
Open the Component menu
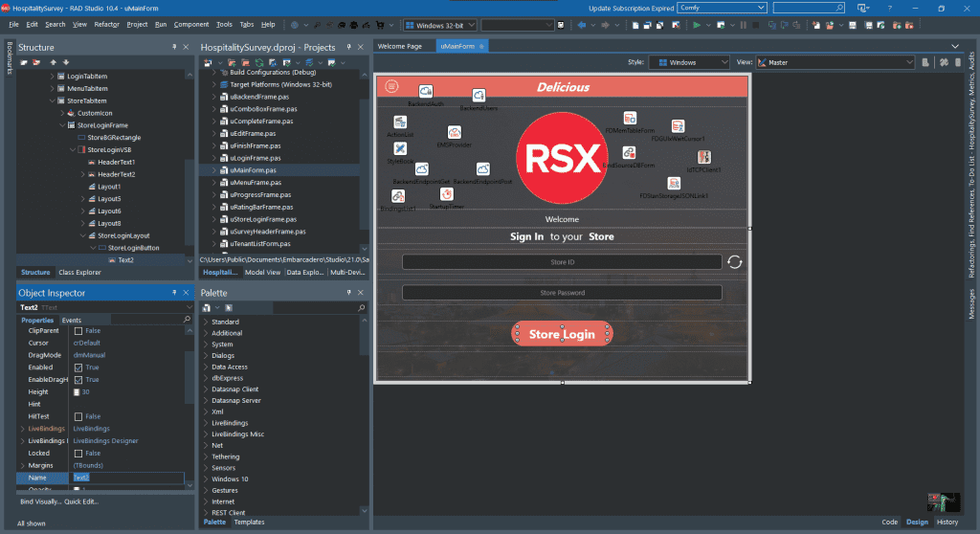191,24
